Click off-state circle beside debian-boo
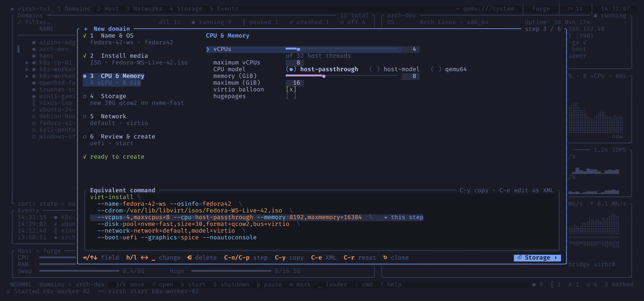This screenshot has width=644, height=301. coord(34,116)
